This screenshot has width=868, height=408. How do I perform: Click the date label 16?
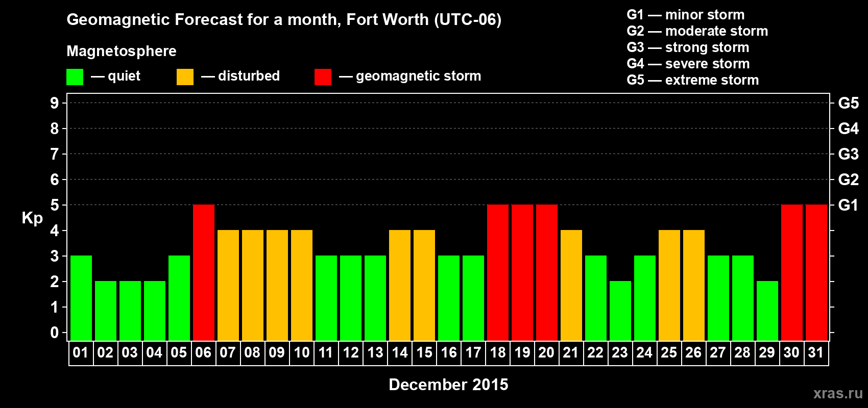(449, 352)
